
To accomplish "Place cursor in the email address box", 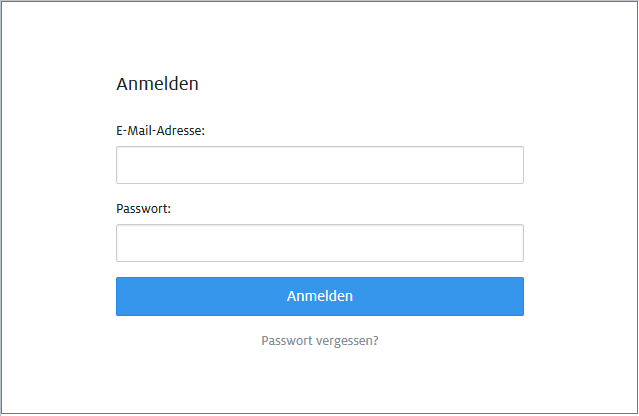I will pyautogui.click(x=319, y=165).
